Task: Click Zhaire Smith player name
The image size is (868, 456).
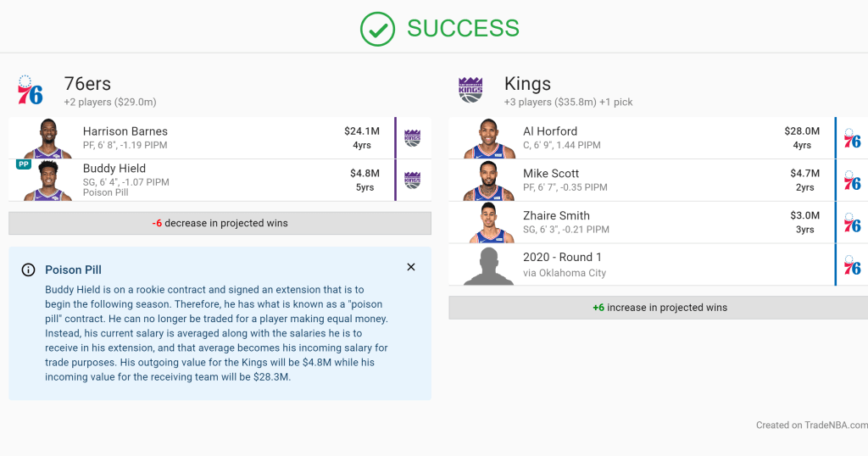Action: pyautogui.click(x=556, y=215)
